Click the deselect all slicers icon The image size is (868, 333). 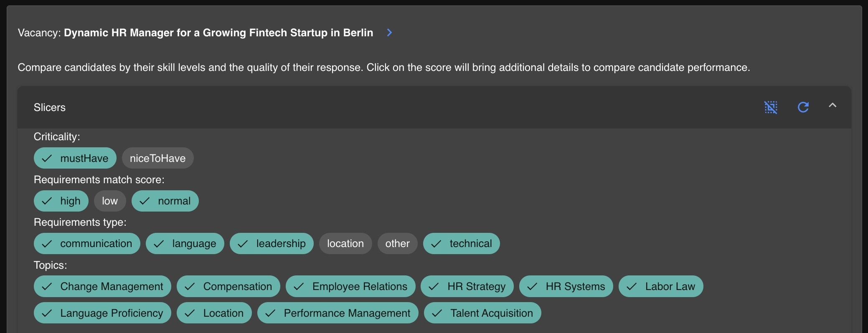pyautogui.click(x=771, y=107)
